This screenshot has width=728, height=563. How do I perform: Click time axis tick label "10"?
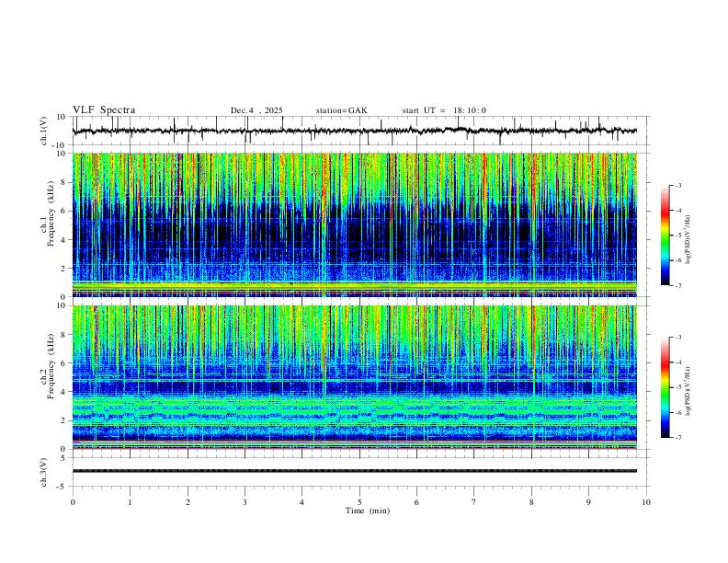point(646,502)
